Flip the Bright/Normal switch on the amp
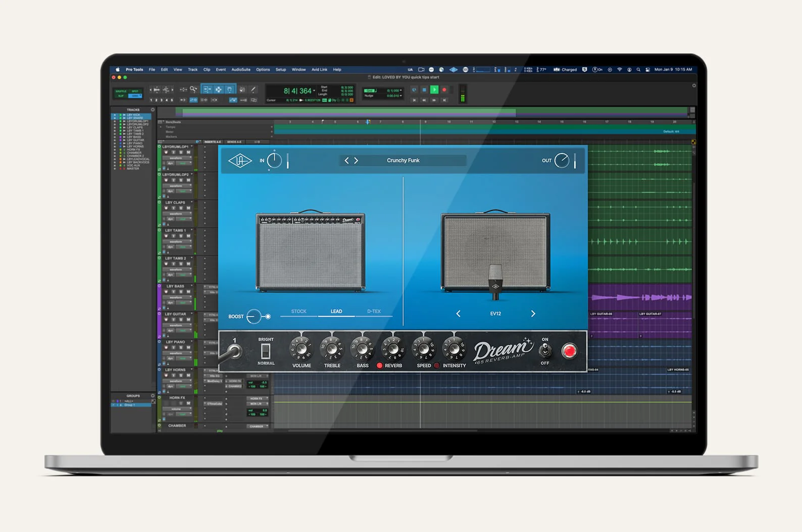The image size is (802, 532). (x=266, y=351)
